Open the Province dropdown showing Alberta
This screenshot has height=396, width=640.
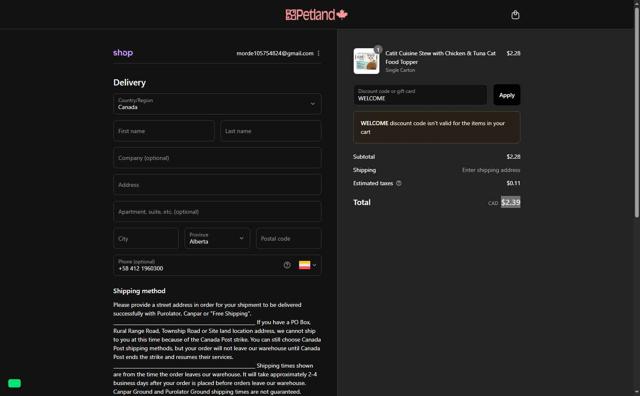coord(217,238)
